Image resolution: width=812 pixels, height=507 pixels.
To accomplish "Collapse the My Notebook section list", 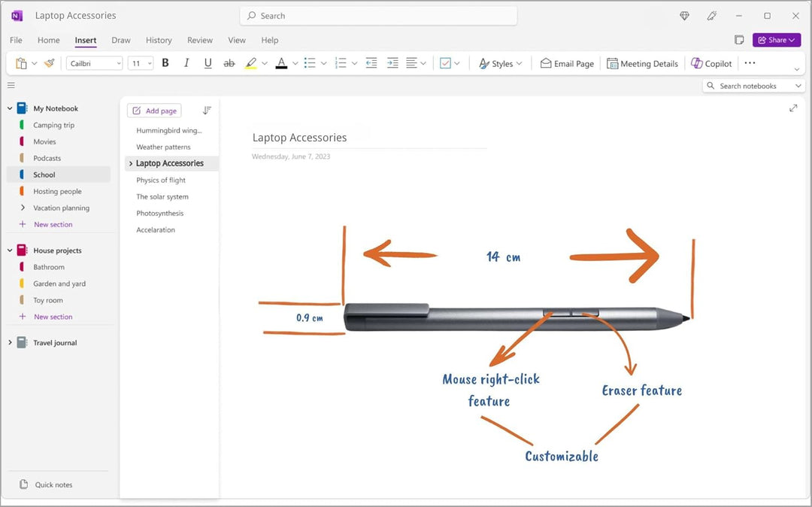I will (x=10, y=108).
